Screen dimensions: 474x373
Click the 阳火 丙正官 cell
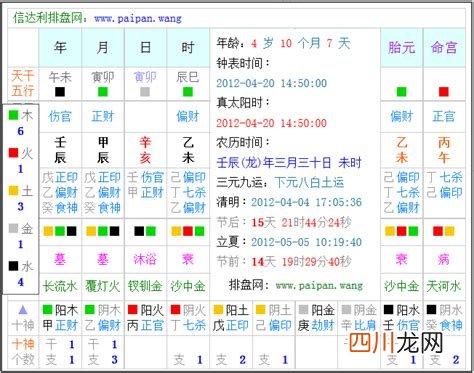pos(146,318)
